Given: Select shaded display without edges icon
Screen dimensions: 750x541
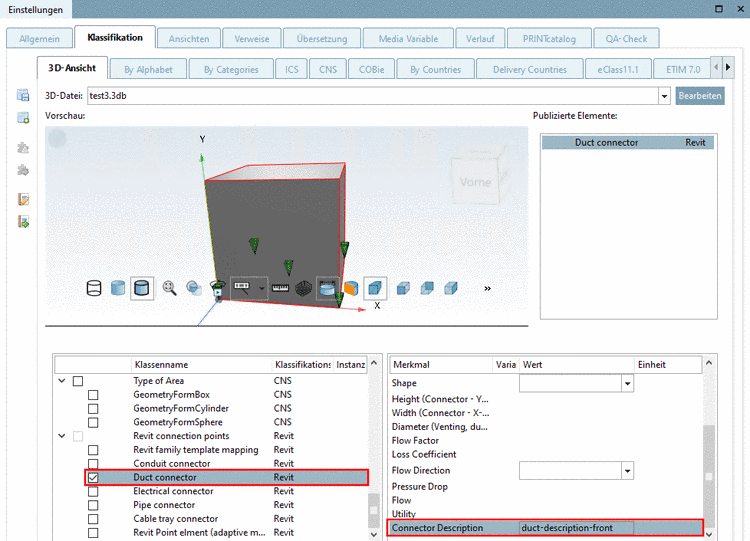Looking at the screenshot, I should pos(118,288).
